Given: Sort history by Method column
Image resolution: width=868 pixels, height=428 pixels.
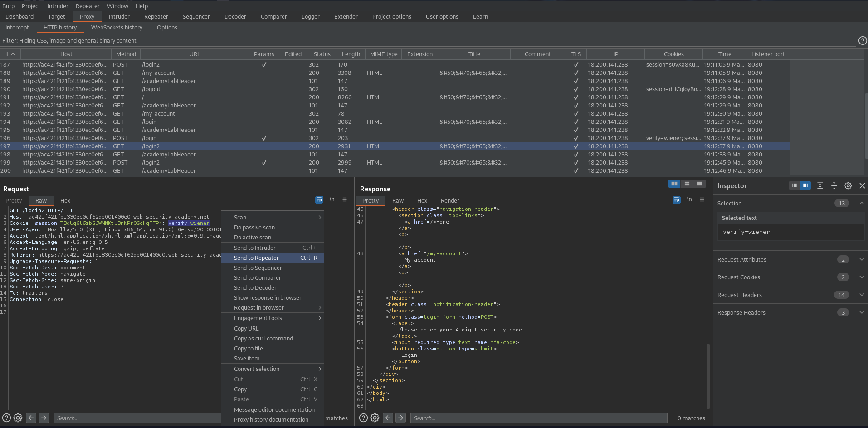Looking at the screenshot, I should [x=126, y=54].
